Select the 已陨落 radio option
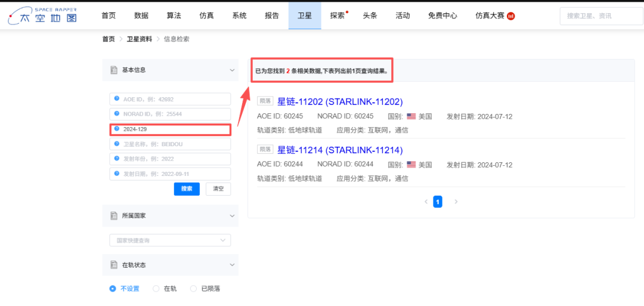 193,289
